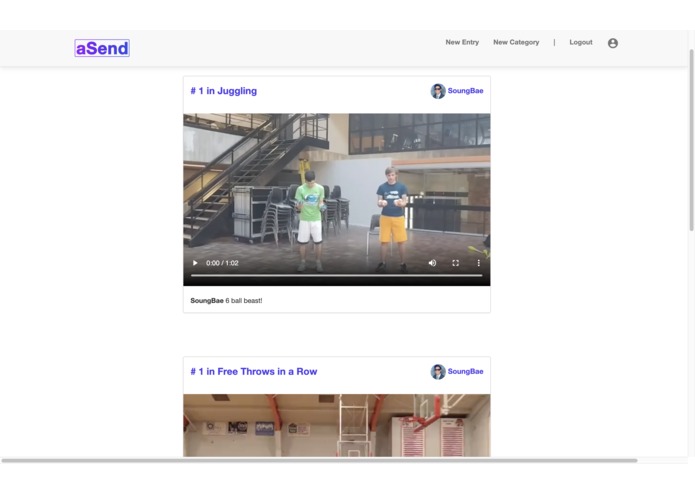Open SoungBae's avatar on the Juggling post
Screen dimensions: 695x494
coord(438,91)
